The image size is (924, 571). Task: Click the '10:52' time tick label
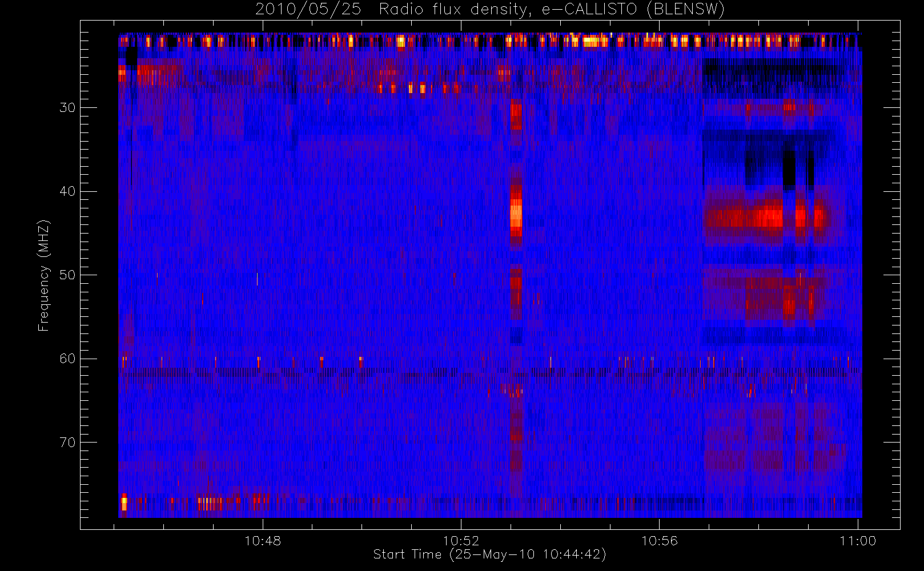coord(461,541)
